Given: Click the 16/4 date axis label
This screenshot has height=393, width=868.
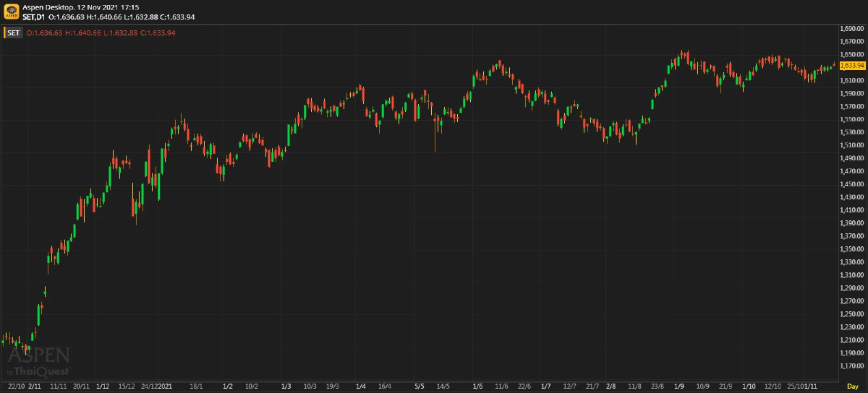Looking at the screenshot, I should point(384,386).
